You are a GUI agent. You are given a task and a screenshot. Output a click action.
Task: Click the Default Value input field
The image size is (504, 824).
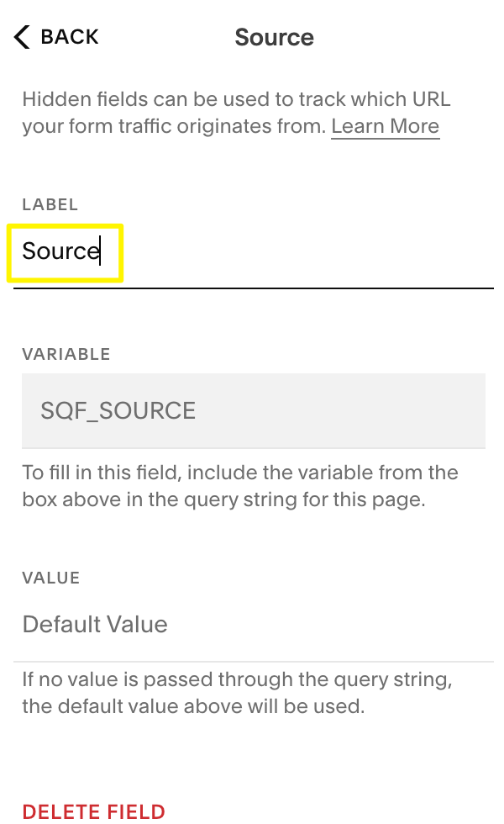(x=252, y=625)
